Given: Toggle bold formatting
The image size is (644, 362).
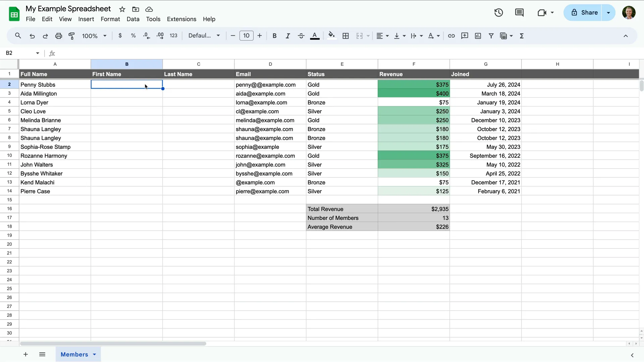Looking at the screenshot, I should coord(274,36).
